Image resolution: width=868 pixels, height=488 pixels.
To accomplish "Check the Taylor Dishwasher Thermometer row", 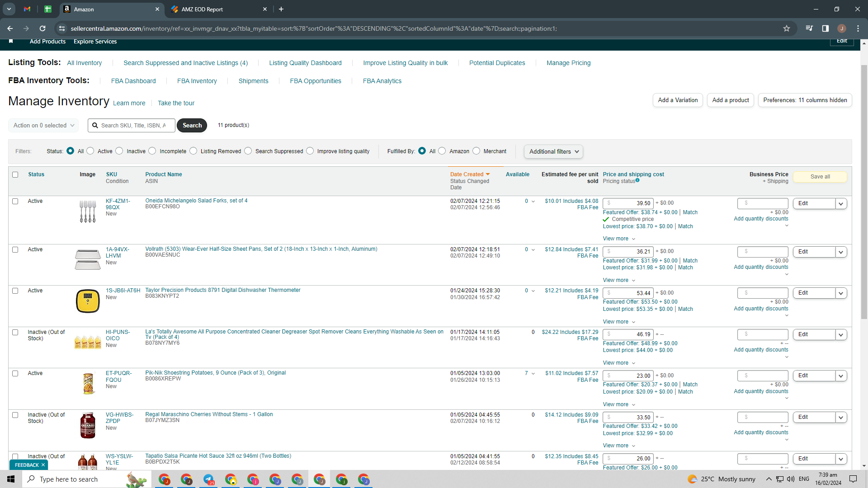I will point(15,291).
